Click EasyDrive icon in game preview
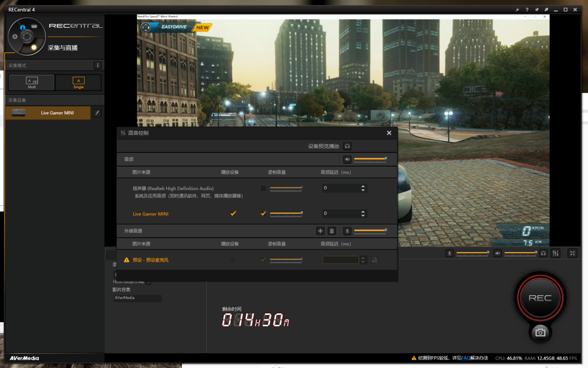The image size is (588, 368). click(146, 27)
